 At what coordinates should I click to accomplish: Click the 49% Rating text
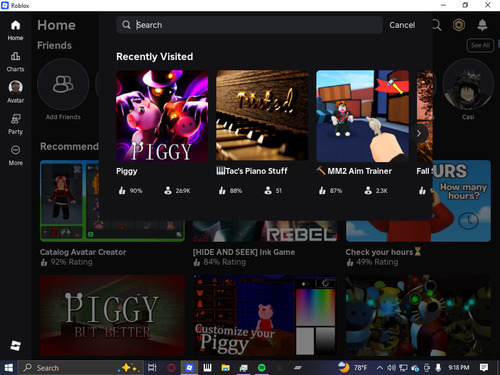tap(377, 262)
